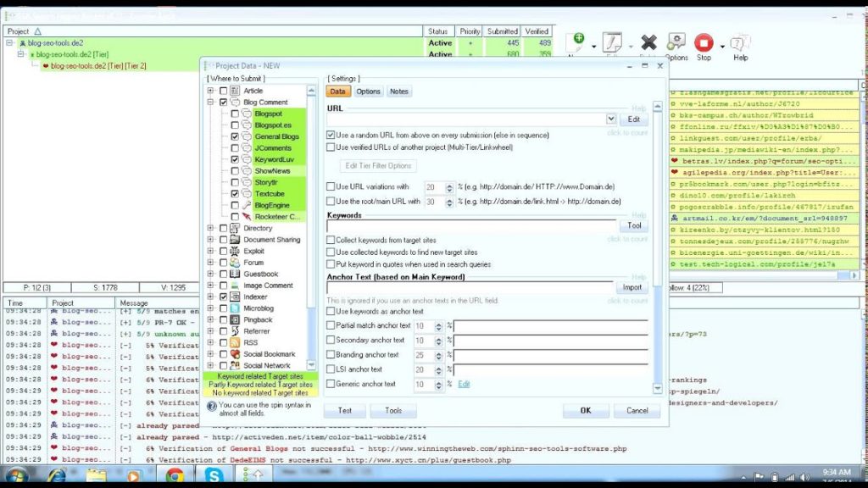Click the Guestbook engine icon
Viewport: 868px width, 488px height.
tap(235, 274)
